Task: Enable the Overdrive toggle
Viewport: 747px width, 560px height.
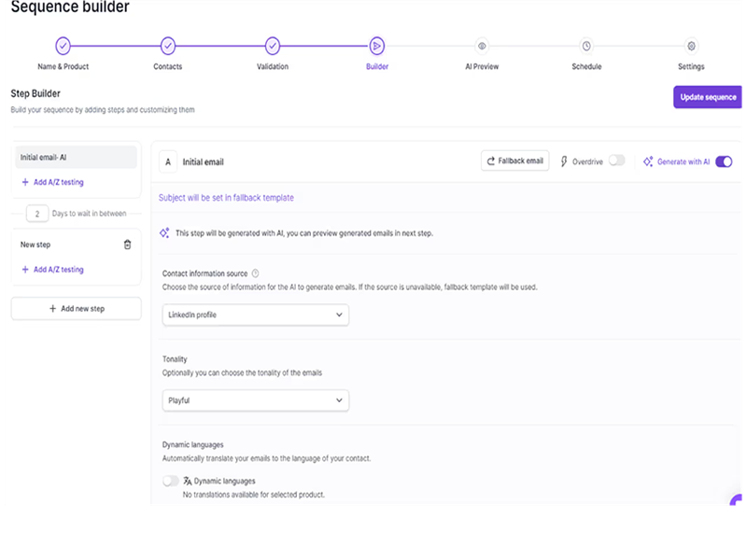Action: point(616,161)
